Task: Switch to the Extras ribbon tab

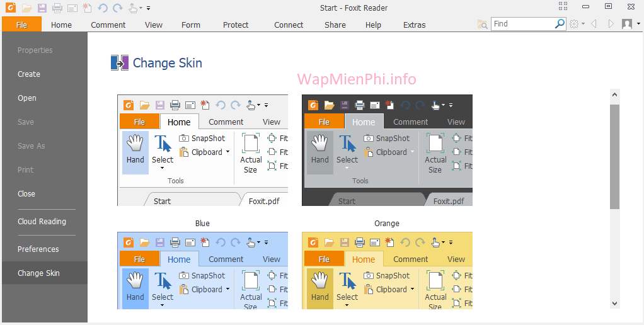Action: click(x=415, y=25)
